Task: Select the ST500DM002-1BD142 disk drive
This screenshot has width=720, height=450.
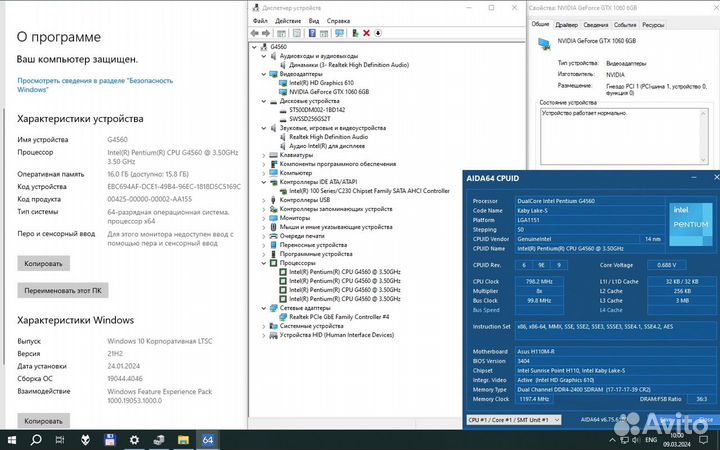Action: point(317,110)
